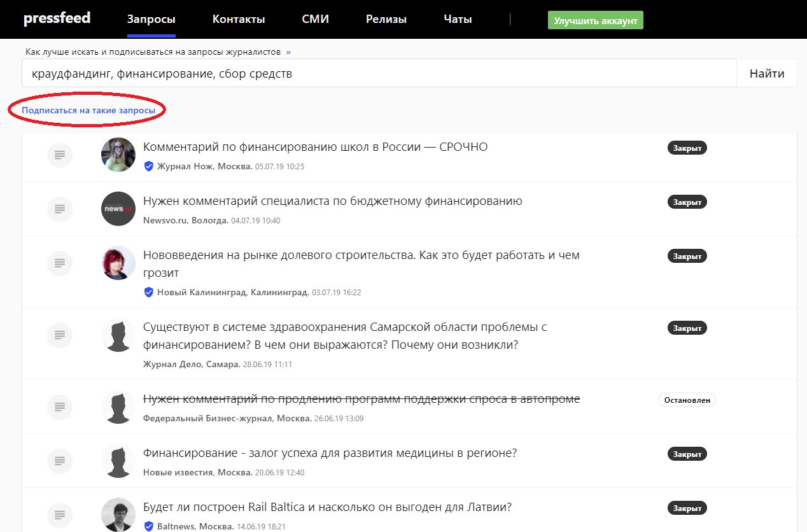Open Журнал Нож author avatar
This screenshot has width=807, height=532.
[118, 154]
